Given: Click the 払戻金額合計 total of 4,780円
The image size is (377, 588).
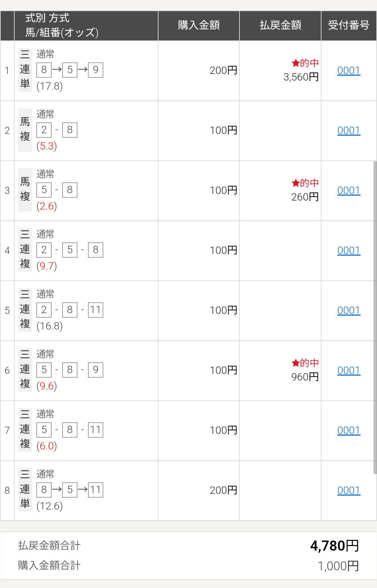Looking at the screenshot, I should [x=334, y=546].
